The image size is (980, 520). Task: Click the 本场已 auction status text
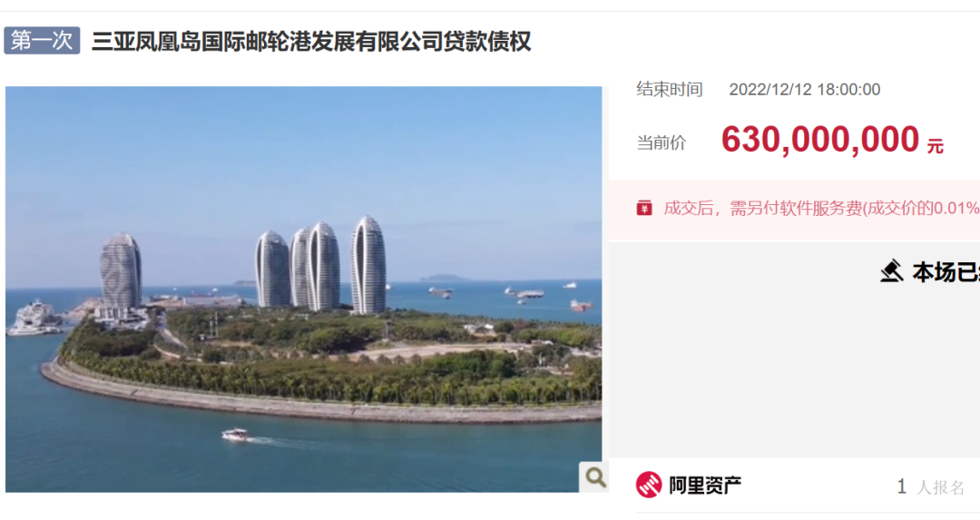point(946,272)
